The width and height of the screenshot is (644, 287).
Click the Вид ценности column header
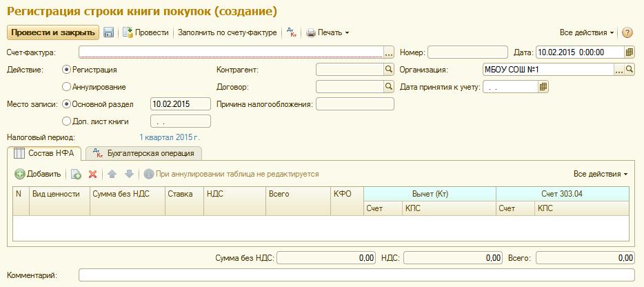59,201
